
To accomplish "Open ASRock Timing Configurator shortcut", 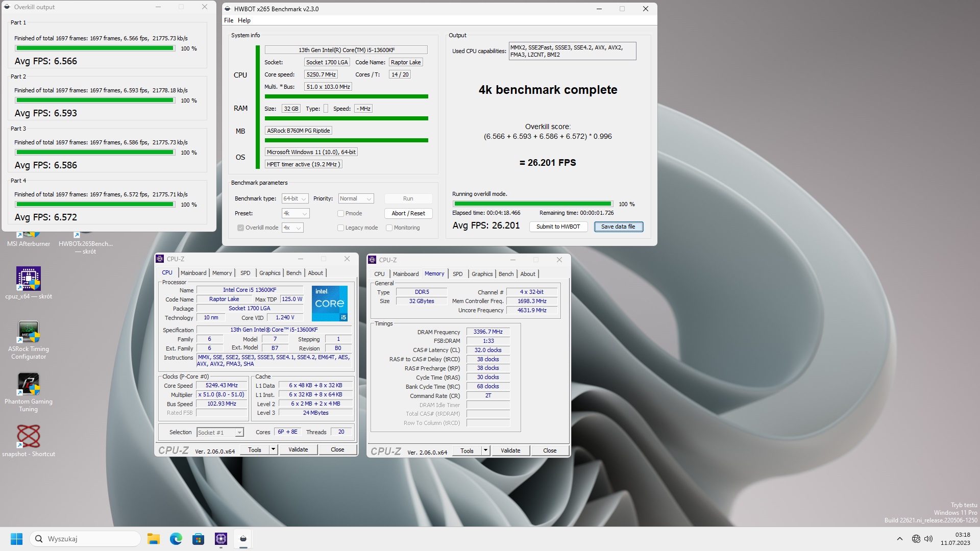I will point(29,340).
